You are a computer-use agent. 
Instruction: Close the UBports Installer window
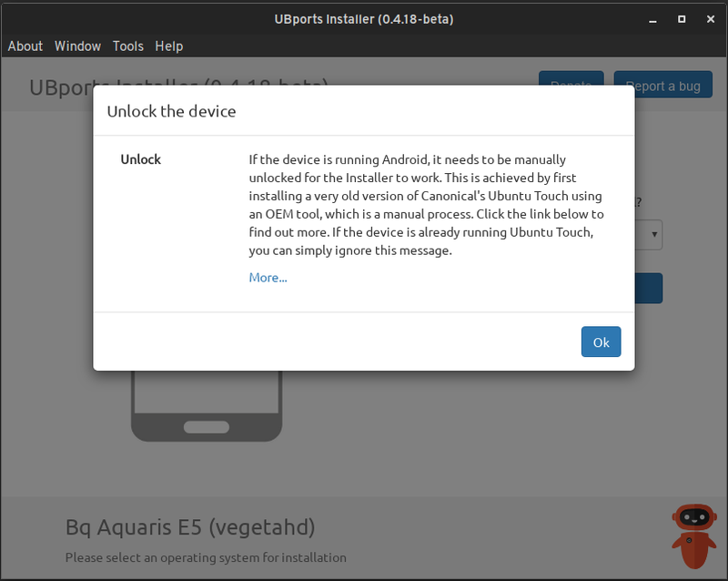(x=707, y=18)
